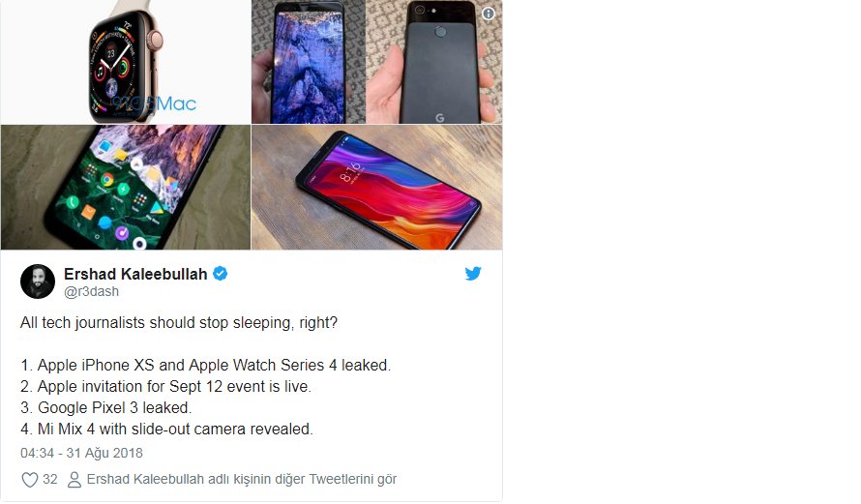Open the Apple Watch Series 4 image
Viewport: 861px width, 504px height.
click(x=126, y=62)
